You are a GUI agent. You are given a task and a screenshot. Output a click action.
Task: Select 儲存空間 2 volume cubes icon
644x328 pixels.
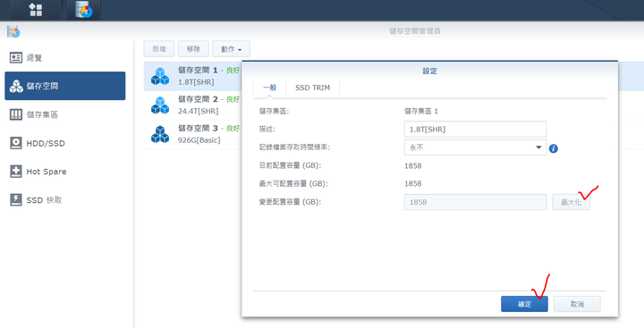click(160, 105)
